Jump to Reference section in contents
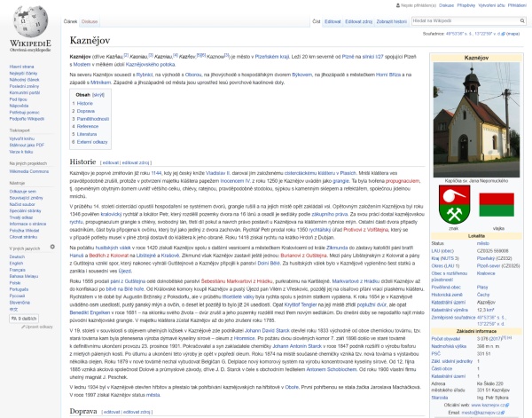The image size is (532, 418). tap(88, 126)
